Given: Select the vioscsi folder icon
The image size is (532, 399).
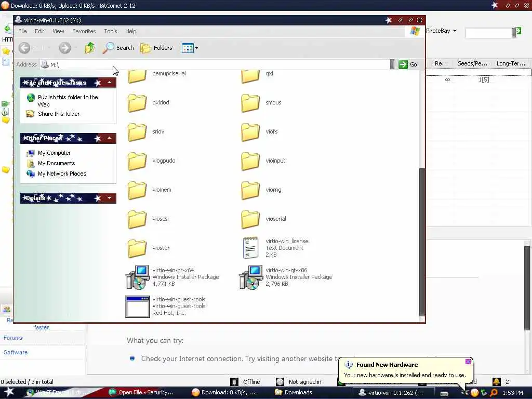Looking at the screenshot, I should click(x=137, y=220).
